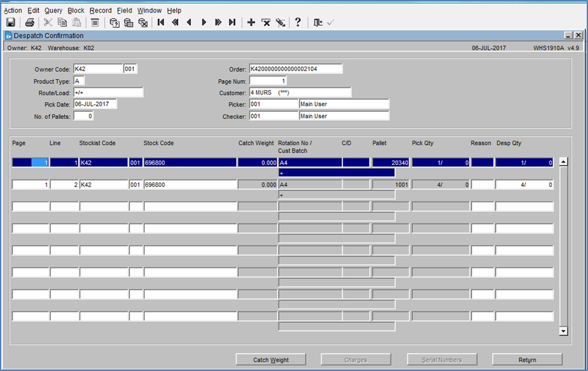Click the scrollbar down arrow
The height and width of the screenshot is (371, 588).
click(563, 331)
